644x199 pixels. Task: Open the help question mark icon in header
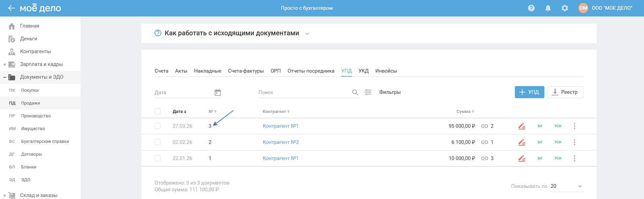(x=531, y=8)
